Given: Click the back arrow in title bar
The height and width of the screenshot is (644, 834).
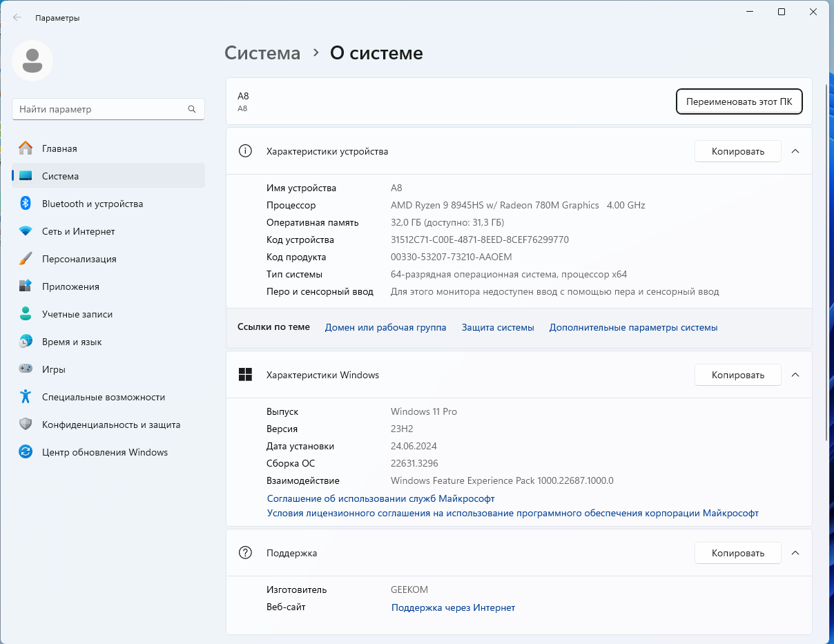Looking at the screenshot, I should pyautogui.click(x=17, y=18).
